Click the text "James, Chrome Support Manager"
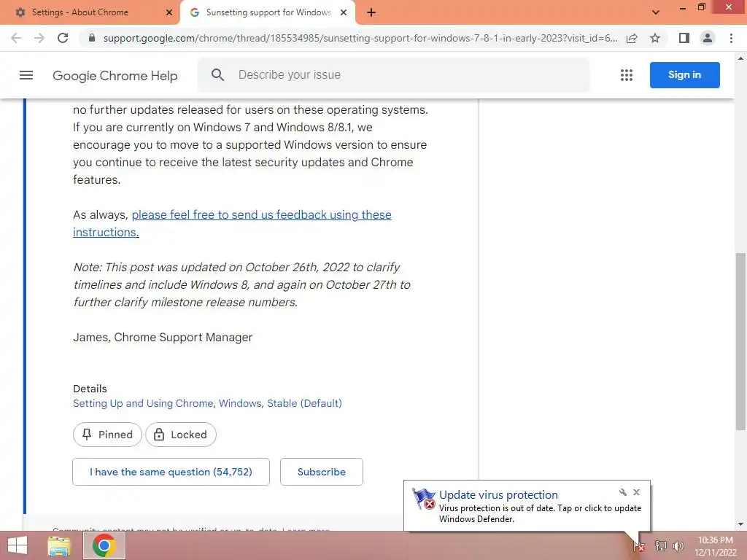Screen dimensions: 747x560 click(163, 337)
